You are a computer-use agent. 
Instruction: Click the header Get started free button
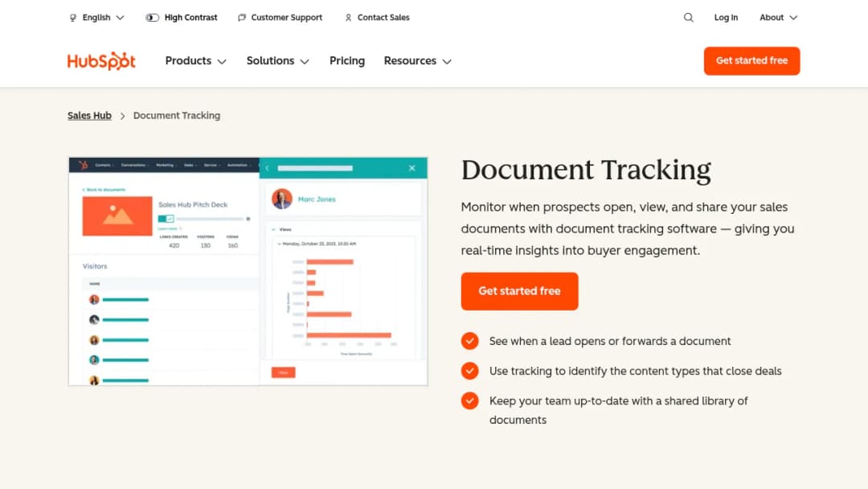pos(751,61)
